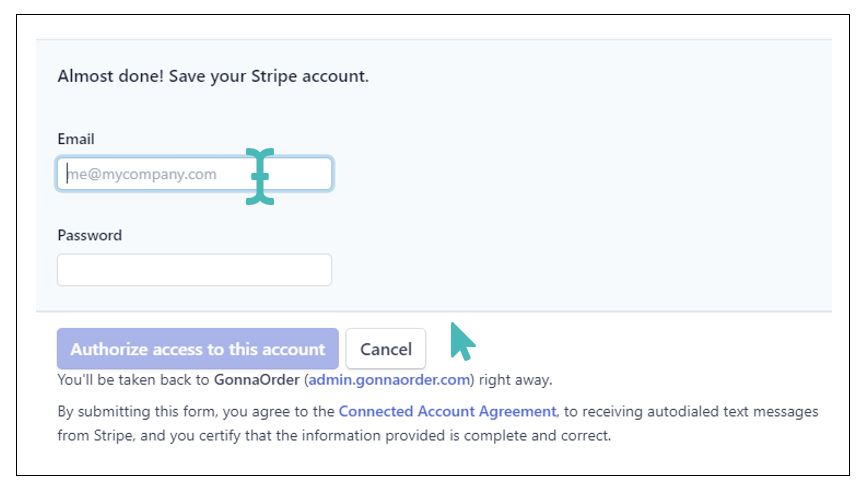Click the empty box under Password

click(194, 270)
